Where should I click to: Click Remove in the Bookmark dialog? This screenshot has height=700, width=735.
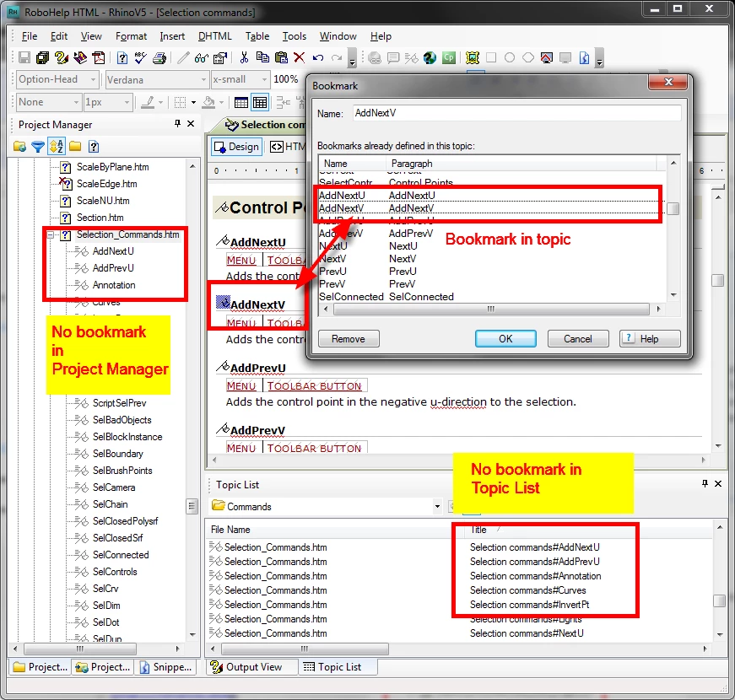coord(349,339)
